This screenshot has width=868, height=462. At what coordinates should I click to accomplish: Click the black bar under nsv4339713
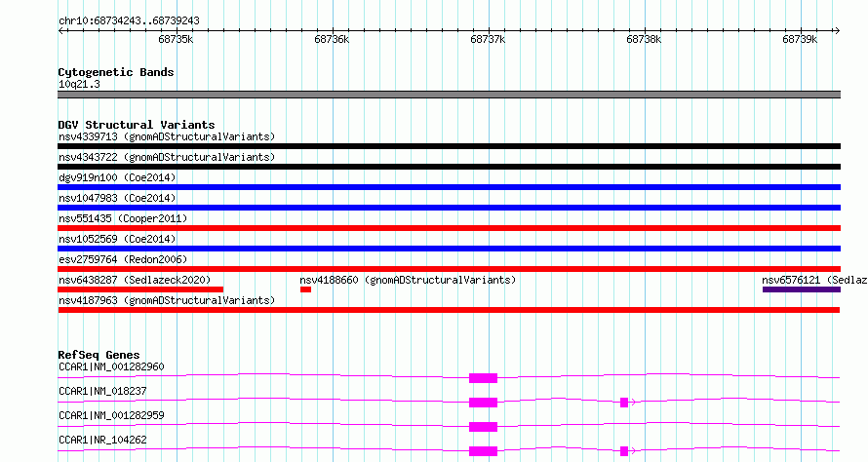click(449, 146)
